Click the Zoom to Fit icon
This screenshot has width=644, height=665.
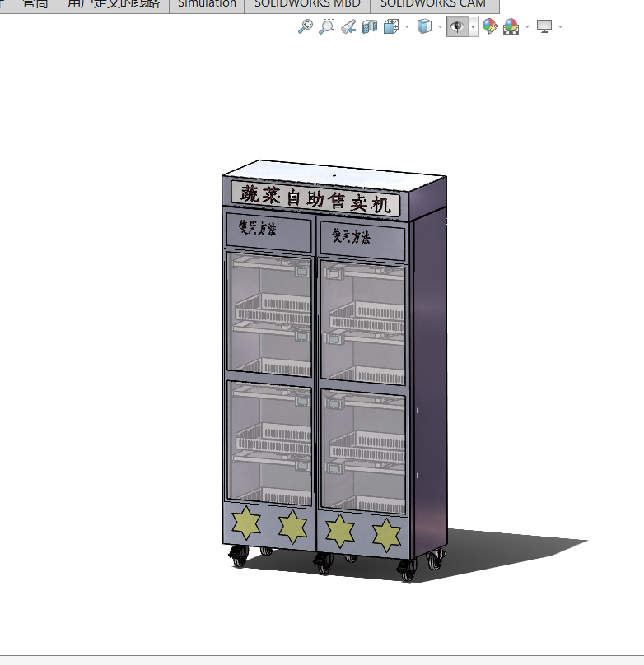click(305, 26)
